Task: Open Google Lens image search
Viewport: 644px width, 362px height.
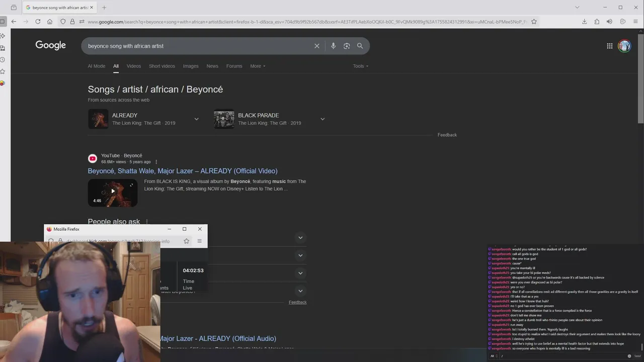Action: [347, 46]
